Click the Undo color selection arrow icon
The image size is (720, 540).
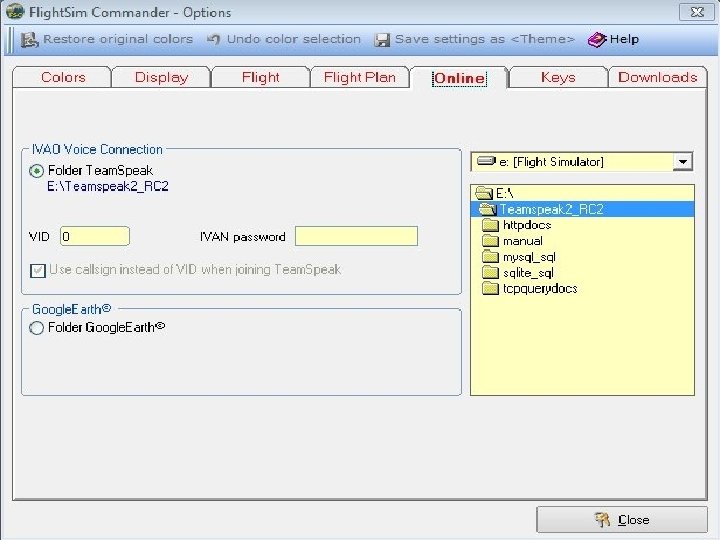pos(213,39)
